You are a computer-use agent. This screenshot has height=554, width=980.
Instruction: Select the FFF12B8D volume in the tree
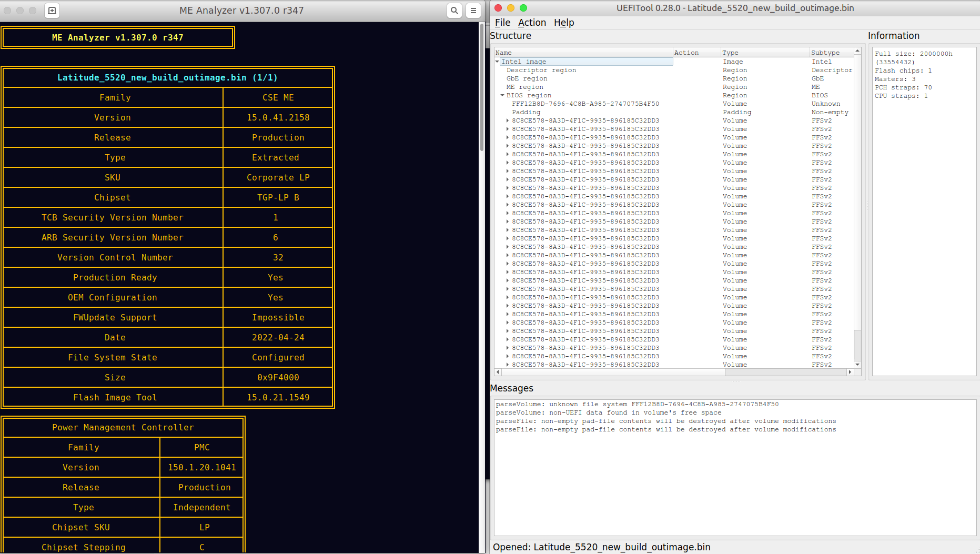click(585, 104)
